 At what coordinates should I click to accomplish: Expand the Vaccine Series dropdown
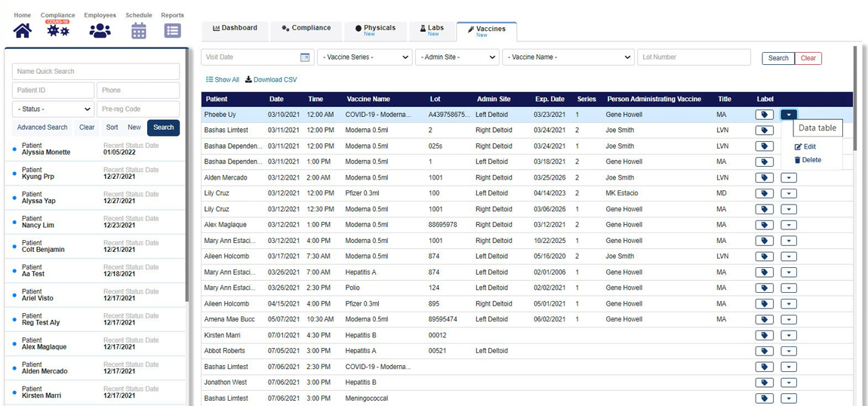(365, 57)
